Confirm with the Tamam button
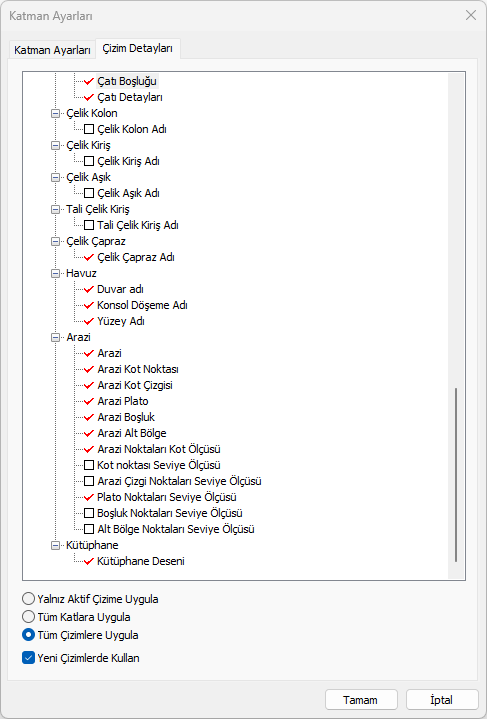This screenshot has width=487, height=719. tap(361, 700)
